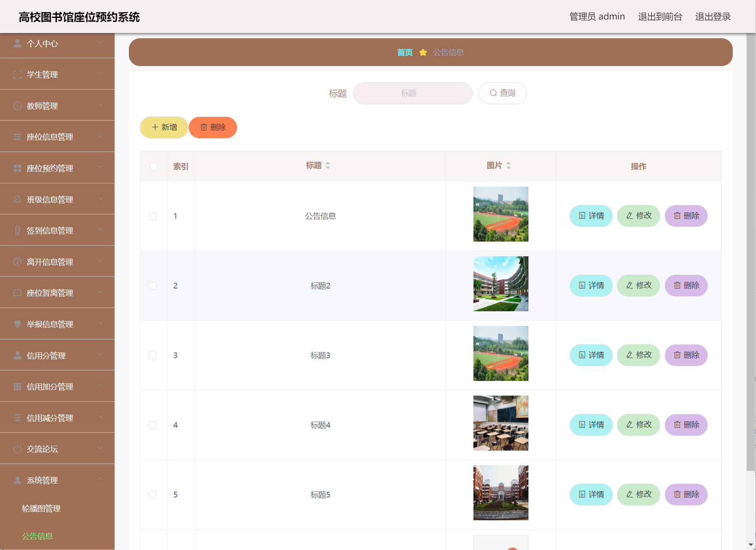
Task: Click the 高校图书馆座位预约系统 title
Action: pyautogui.click(x=79, y=17)
